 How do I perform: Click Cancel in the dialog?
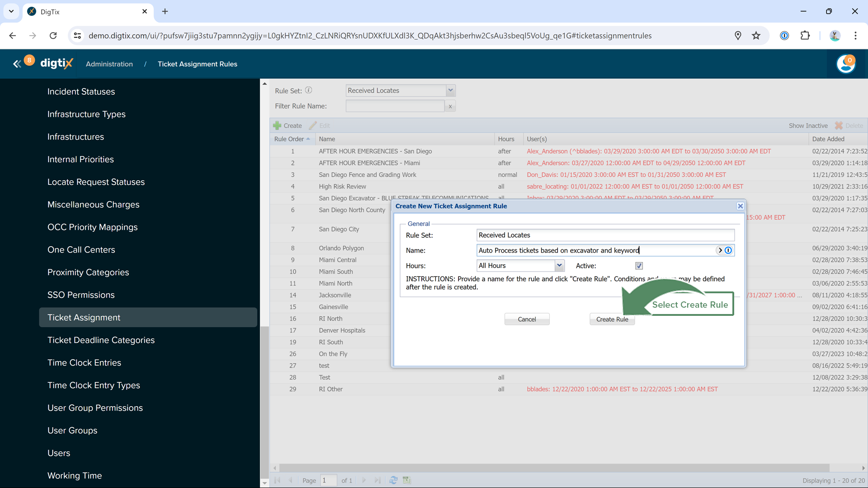pyautogui.click(x=527, y=319)
